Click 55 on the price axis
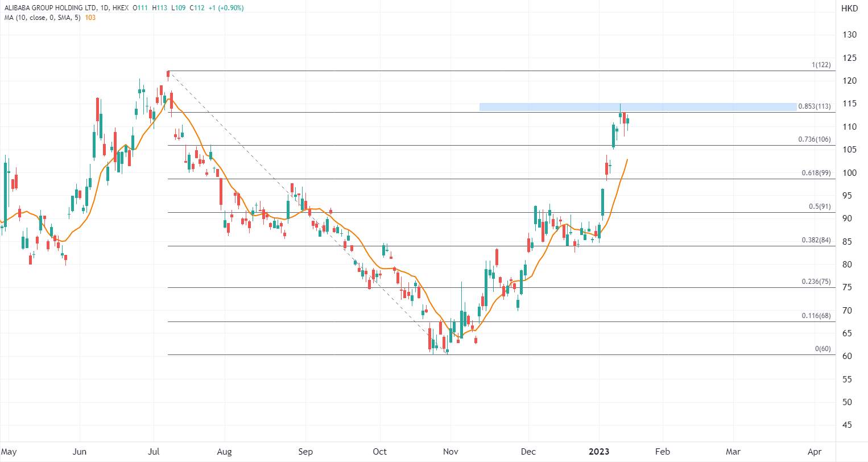The image size is (868, 462). tap(847, 379)
